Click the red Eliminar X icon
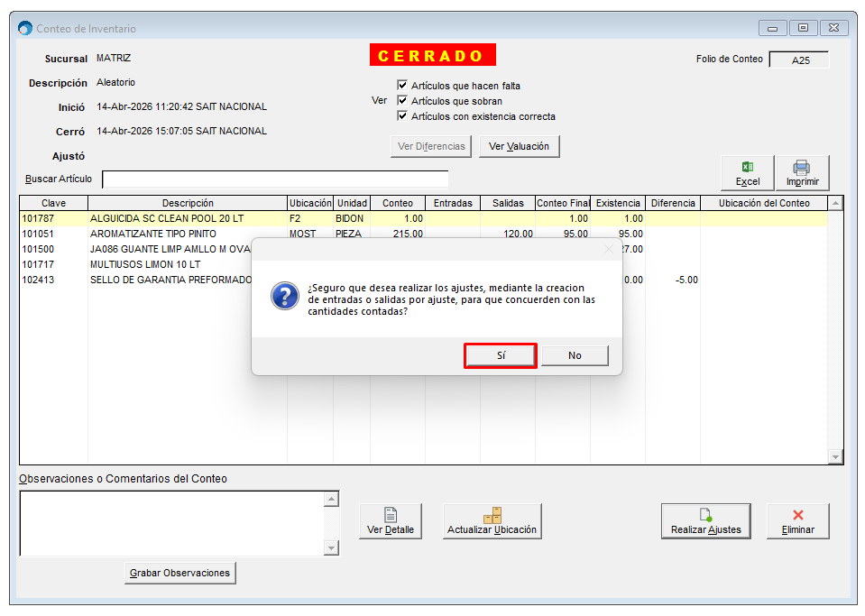The image size is (865, 616). [797, 515]
